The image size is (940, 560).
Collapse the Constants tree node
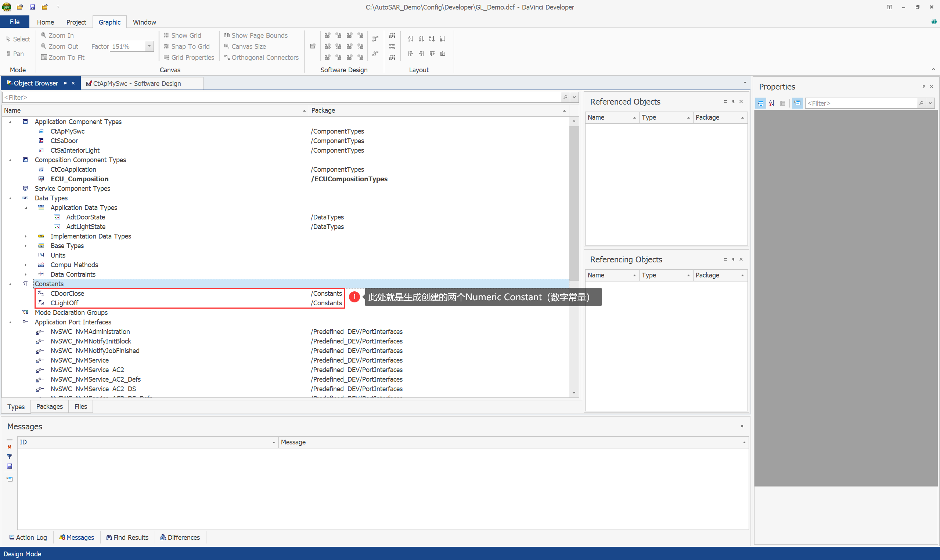point(10,284)
